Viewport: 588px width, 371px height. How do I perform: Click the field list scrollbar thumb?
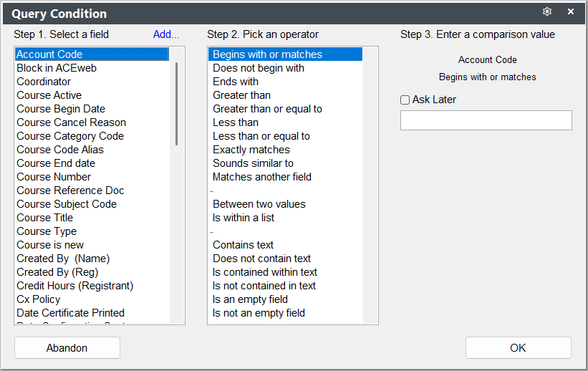176,104
